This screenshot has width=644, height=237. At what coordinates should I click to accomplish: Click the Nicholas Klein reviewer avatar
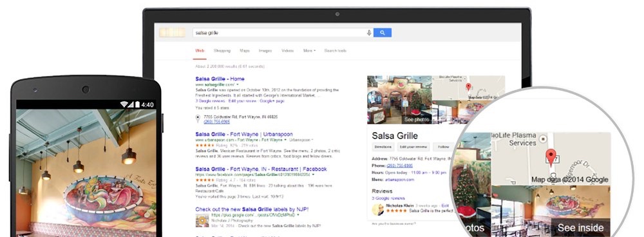pyautogui.click(x=377, y=209)
